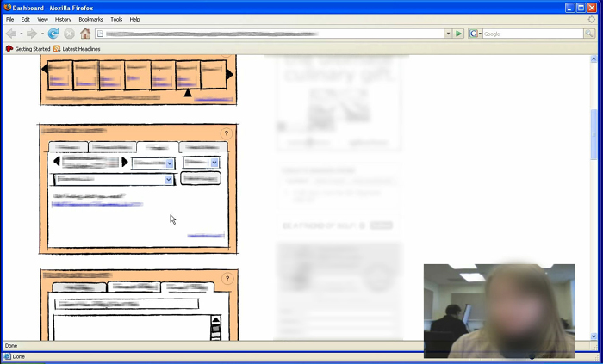The height and width of the screenshot is (364, 603).
Task: Click the next arrow right of date label
Action: (x=125, y=162)
